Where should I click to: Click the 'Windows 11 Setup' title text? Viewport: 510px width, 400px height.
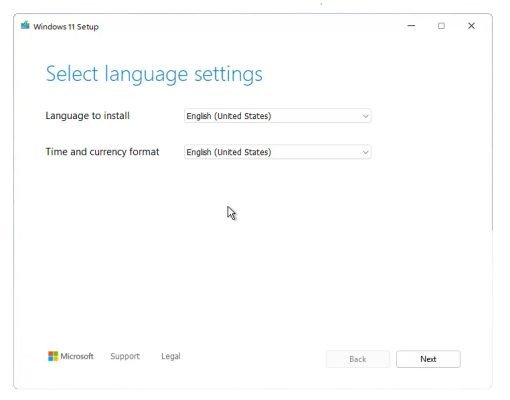click(x=66, y=27)
